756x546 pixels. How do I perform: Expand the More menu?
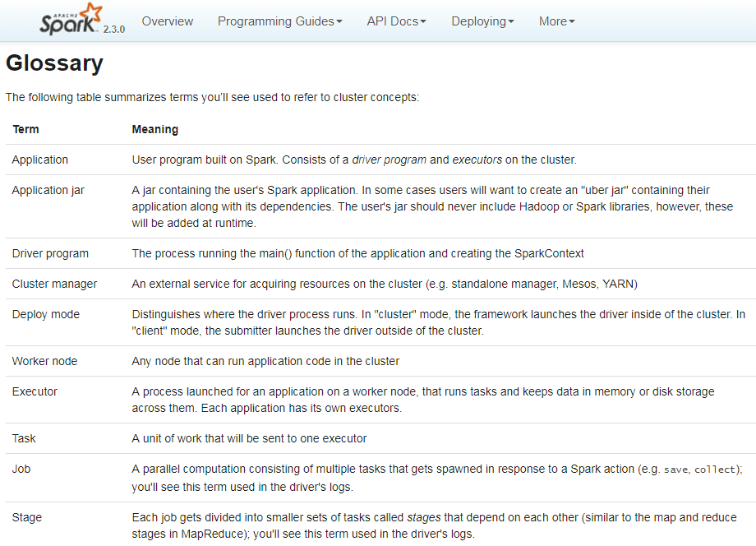click(556, 21)
